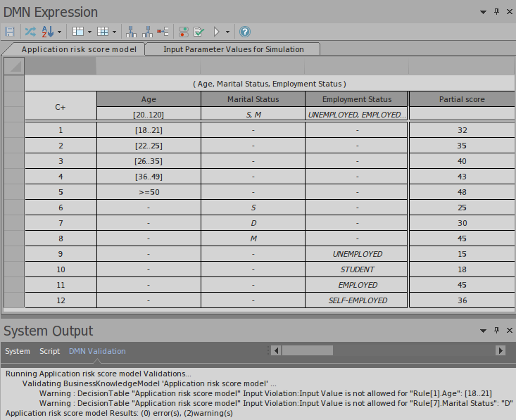516x420 pixels.
Task: Click the first hierarchy diagram icon
Action: [x=131, y=32]
